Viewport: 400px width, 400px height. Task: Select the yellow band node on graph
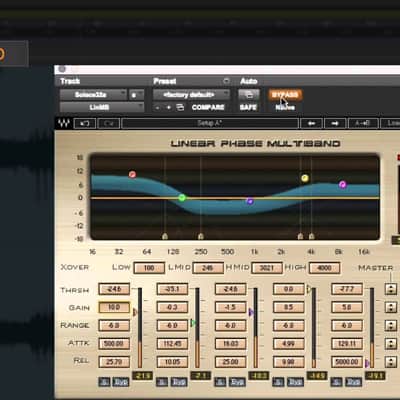(305, 178)
